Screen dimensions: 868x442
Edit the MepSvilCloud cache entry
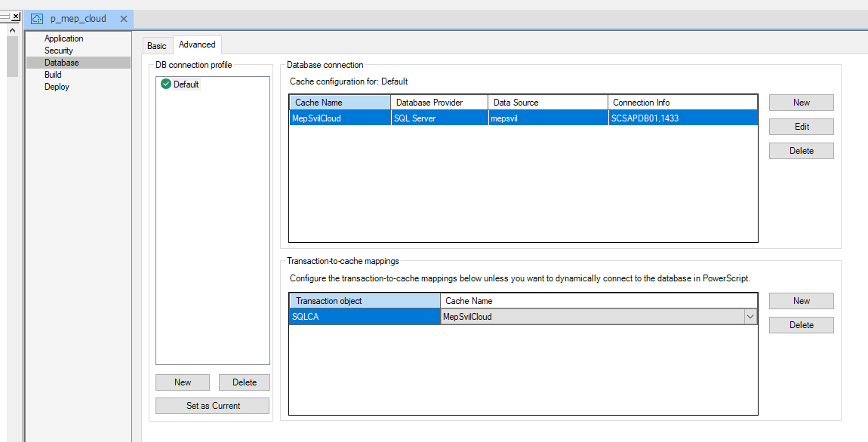click(x=801, y=127)
